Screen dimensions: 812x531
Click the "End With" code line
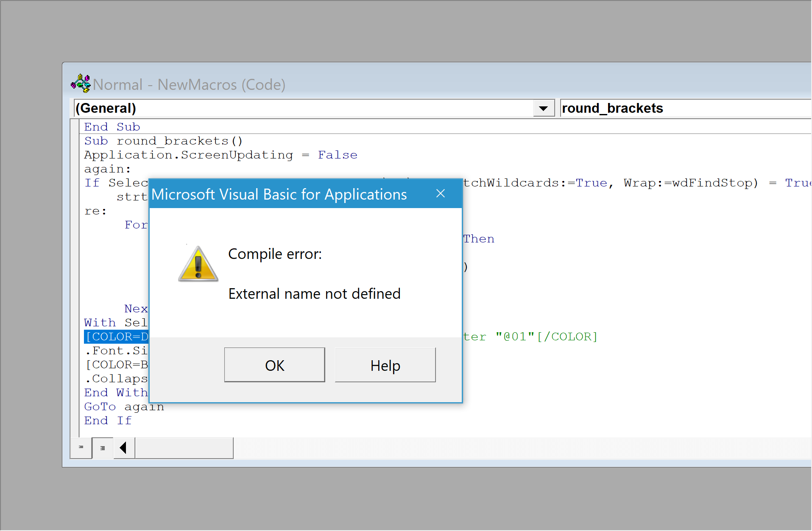tap(116, 392)
